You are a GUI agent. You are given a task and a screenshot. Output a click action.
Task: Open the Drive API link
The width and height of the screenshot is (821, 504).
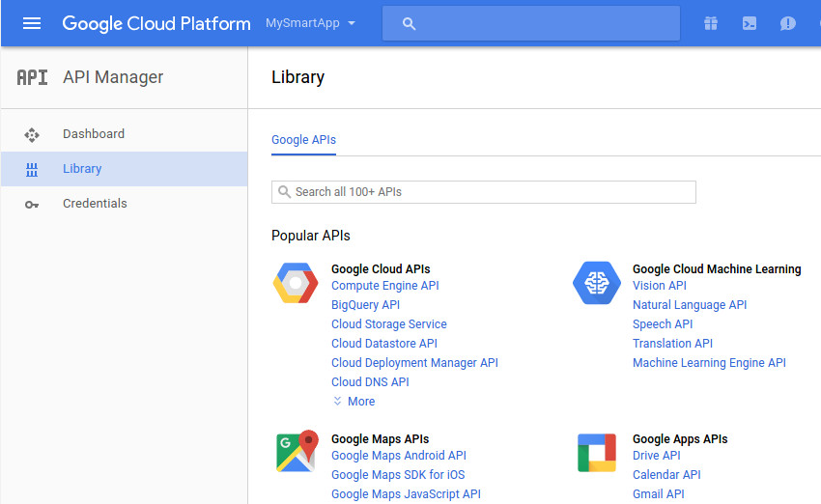coord(657,456)
